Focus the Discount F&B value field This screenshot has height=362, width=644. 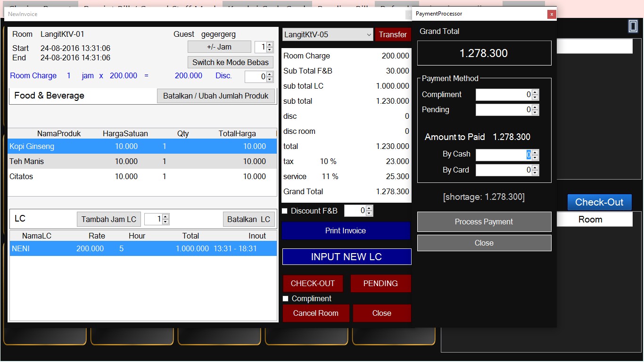pyautogui.click(x=355, y=211)
